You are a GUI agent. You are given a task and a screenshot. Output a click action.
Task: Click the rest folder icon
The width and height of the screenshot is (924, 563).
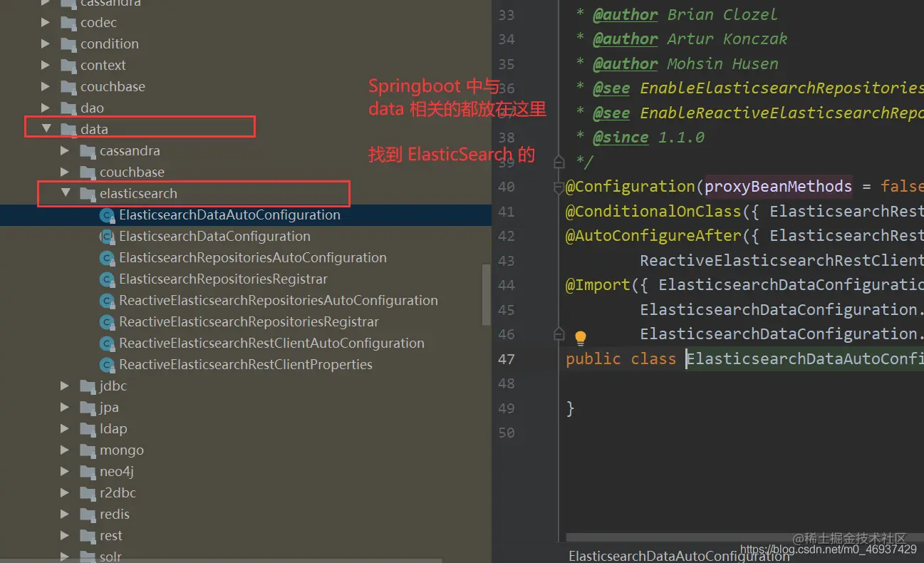pos(88,536)
